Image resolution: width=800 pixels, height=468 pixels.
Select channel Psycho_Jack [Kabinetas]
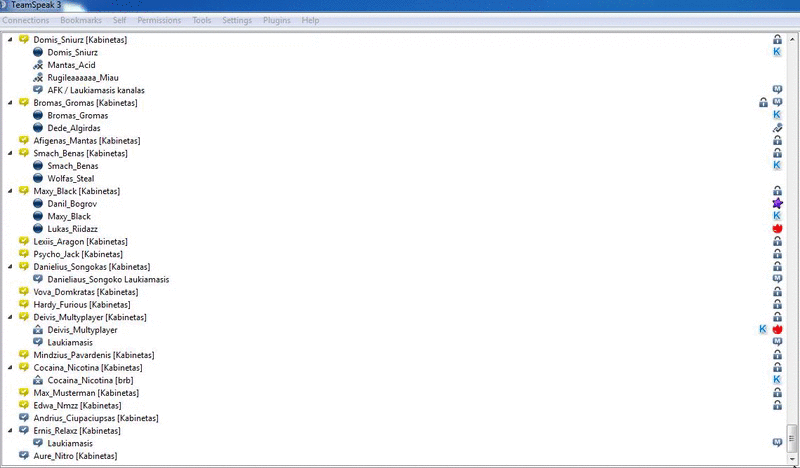[x=78, y=254]
